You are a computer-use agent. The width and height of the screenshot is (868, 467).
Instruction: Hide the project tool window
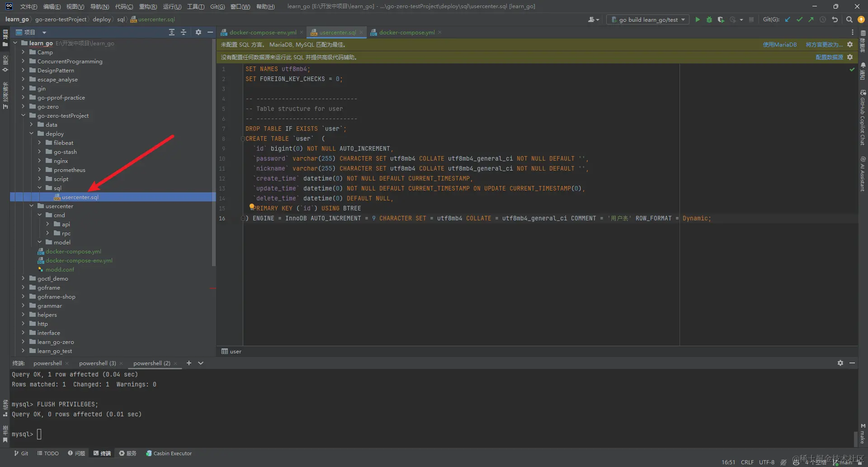[210, 32]
